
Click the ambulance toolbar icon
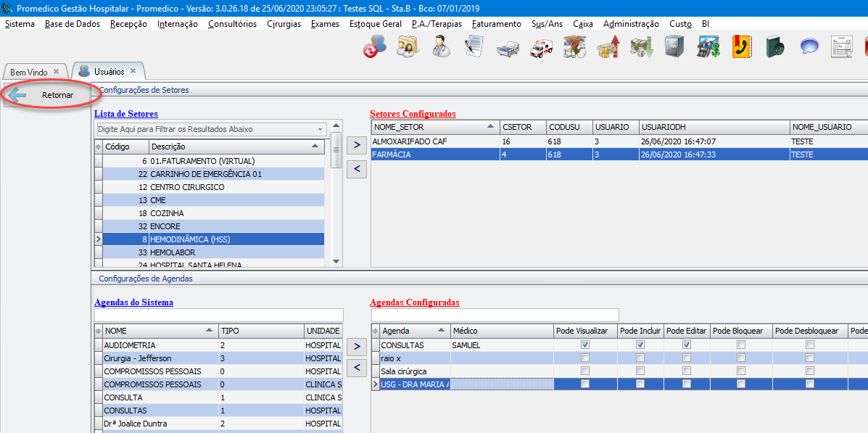coord(541,48)
